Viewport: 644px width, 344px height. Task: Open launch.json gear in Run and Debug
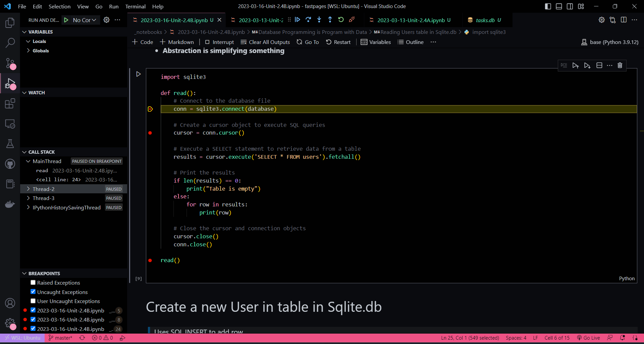pos(107,20)
